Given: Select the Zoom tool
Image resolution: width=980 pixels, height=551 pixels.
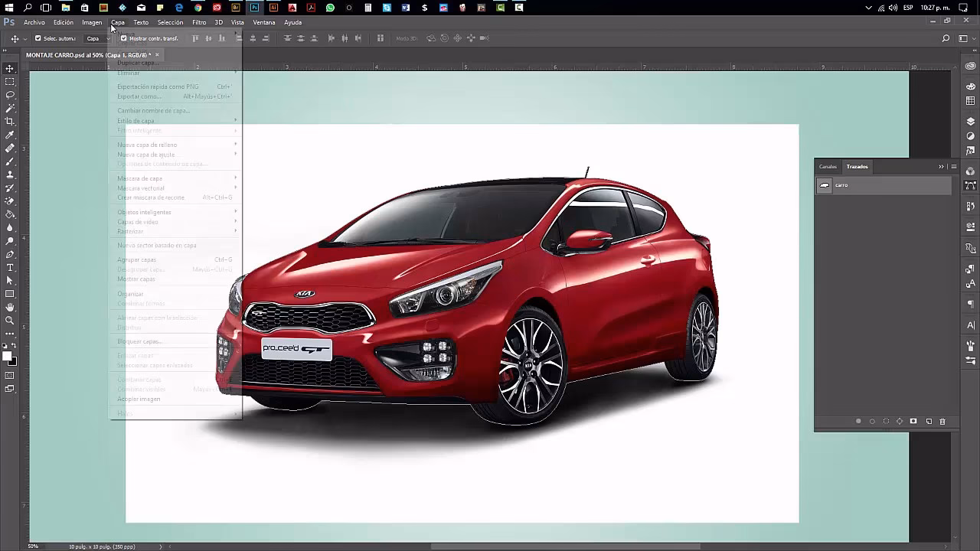Looking at the screenshot, I should pos(9,318).
